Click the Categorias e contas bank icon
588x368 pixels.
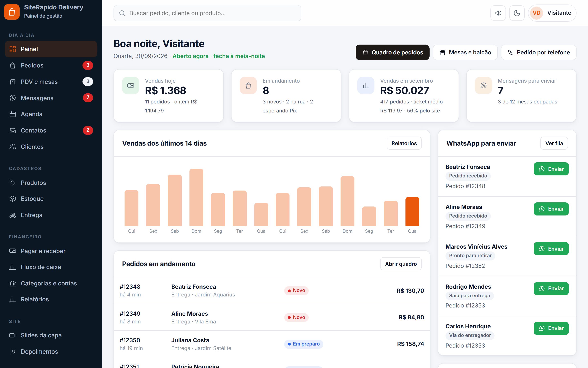(x=13, y=283)
